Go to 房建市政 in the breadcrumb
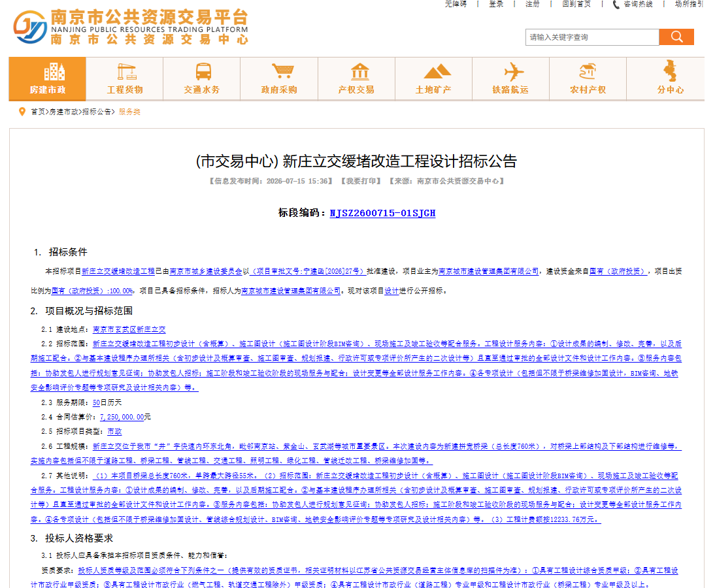Screen dimensions: 715x588 [x=63, y=112]
